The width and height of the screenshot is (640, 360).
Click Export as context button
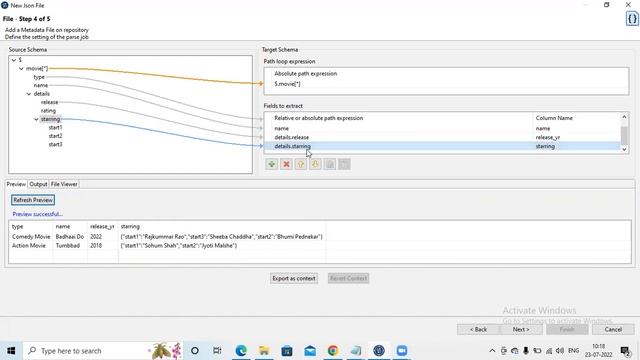[294, 278]
